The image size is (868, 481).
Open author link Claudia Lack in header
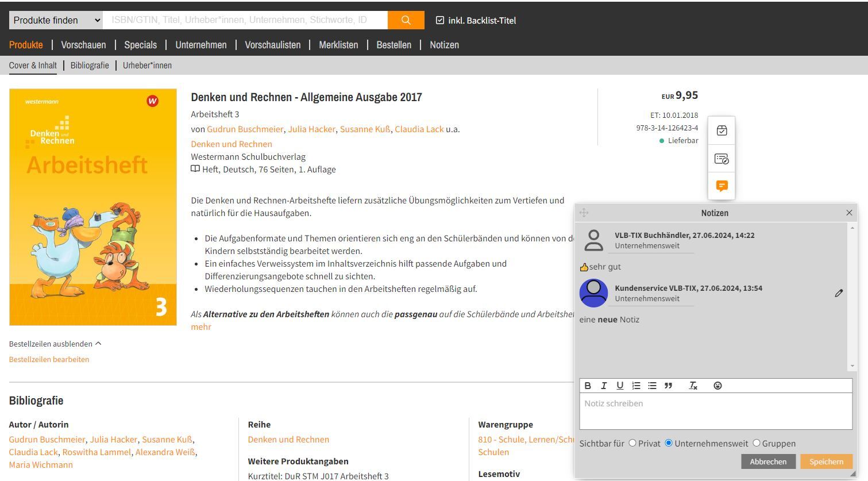click(419, 129)
